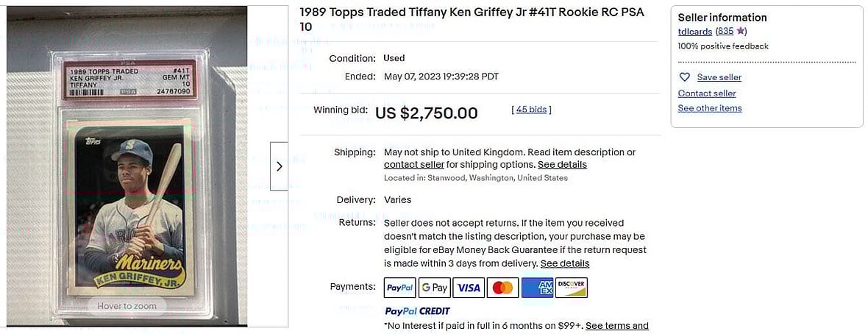Open the 45 bids history link

(x=531, y=110)
